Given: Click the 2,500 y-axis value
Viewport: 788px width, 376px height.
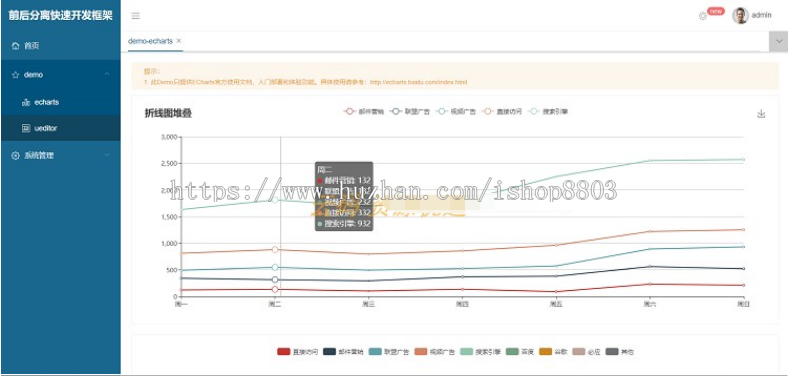Looking at the screenshot, I should pyautogui.click(x=168, y=163).
